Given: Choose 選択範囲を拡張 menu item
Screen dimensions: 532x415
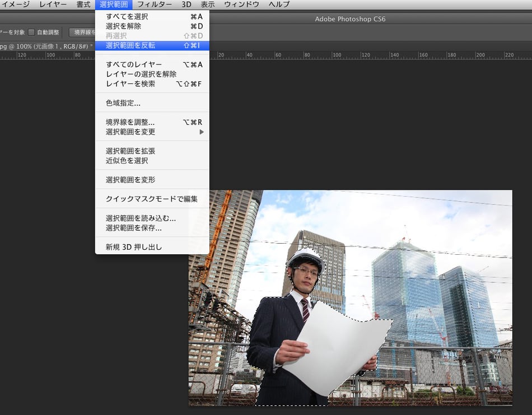Looking at the screenshot, I should (130, 151).
